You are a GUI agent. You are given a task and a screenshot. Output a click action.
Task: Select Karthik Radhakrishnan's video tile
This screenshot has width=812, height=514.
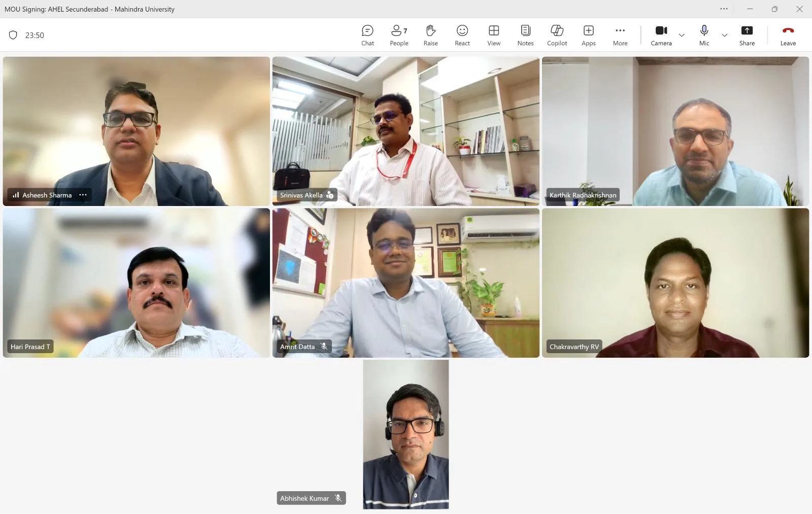(675, 131)
